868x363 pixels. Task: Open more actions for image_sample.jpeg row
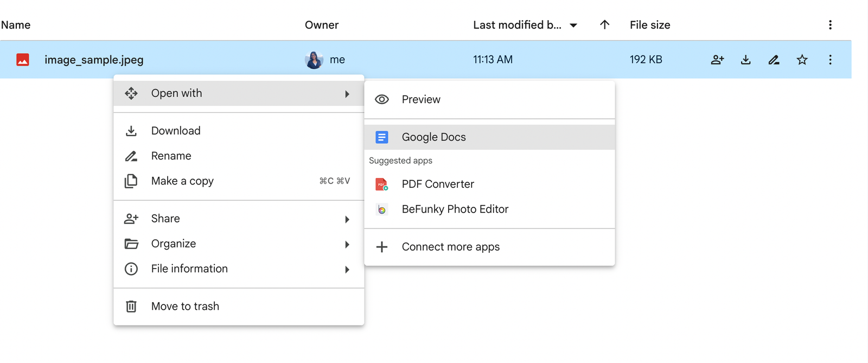pyautogui.click(x=830, y=60)
